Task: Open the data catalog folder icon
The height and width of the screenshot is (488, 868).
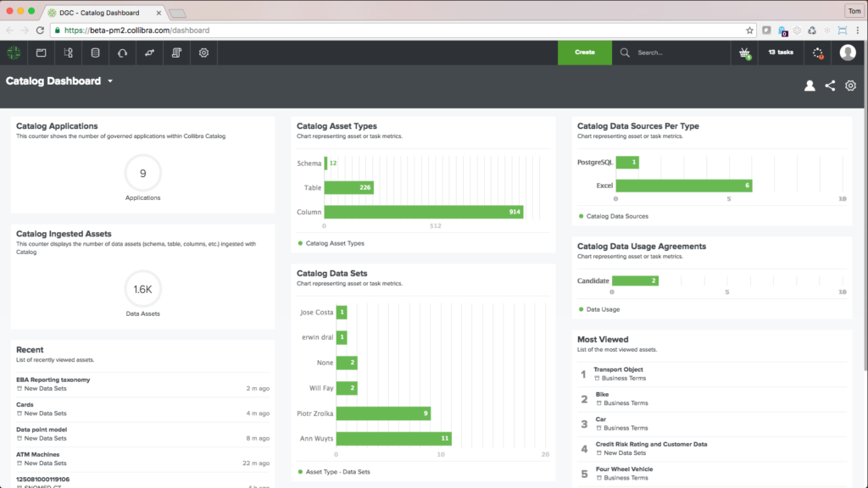Action: click(40, 52)
